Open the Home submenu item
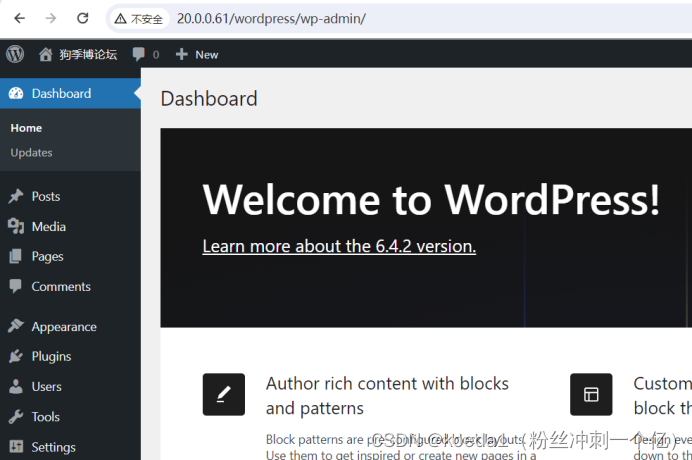 [x=26, y=128]
